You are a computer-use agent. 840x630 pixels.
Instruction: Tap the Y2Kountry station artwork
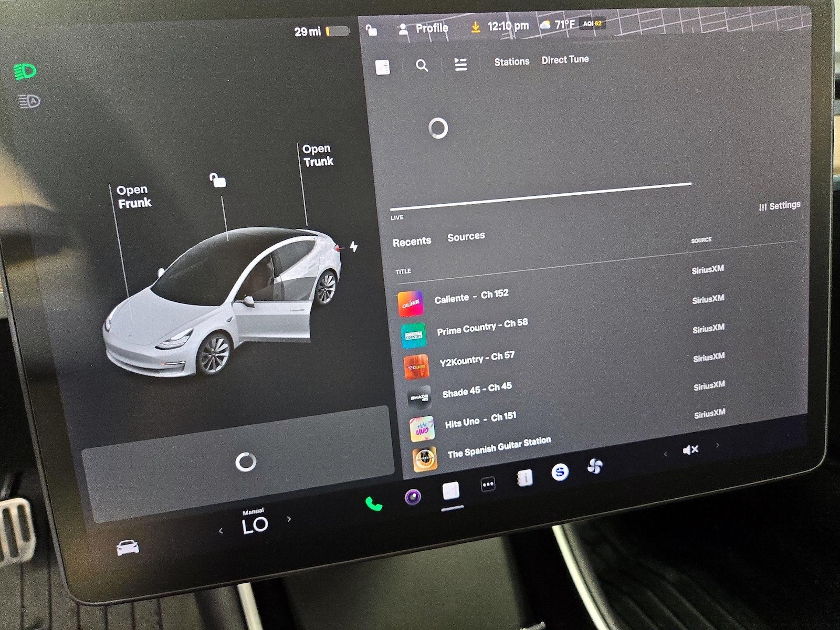(x=416, y=367)
